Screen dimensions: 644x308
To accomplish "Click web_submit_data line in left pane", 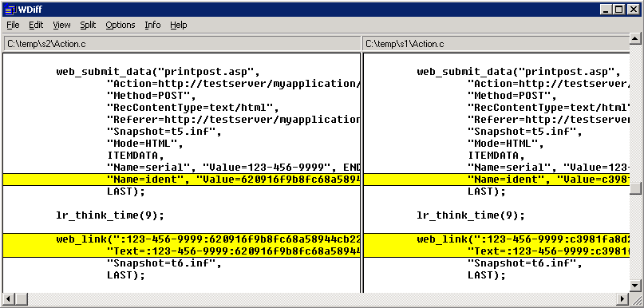I will coord(158,72).
